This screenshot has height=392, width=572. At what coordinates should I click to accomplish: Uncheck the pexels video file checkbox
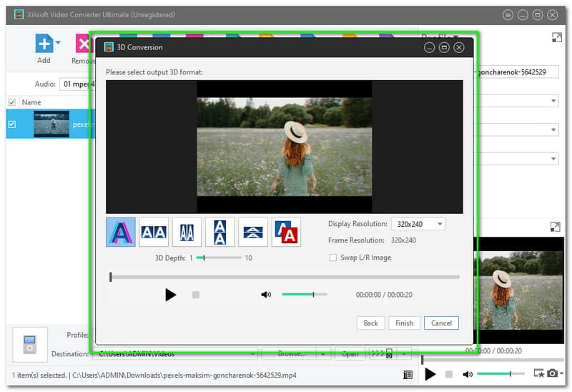(x=11, y=124)
